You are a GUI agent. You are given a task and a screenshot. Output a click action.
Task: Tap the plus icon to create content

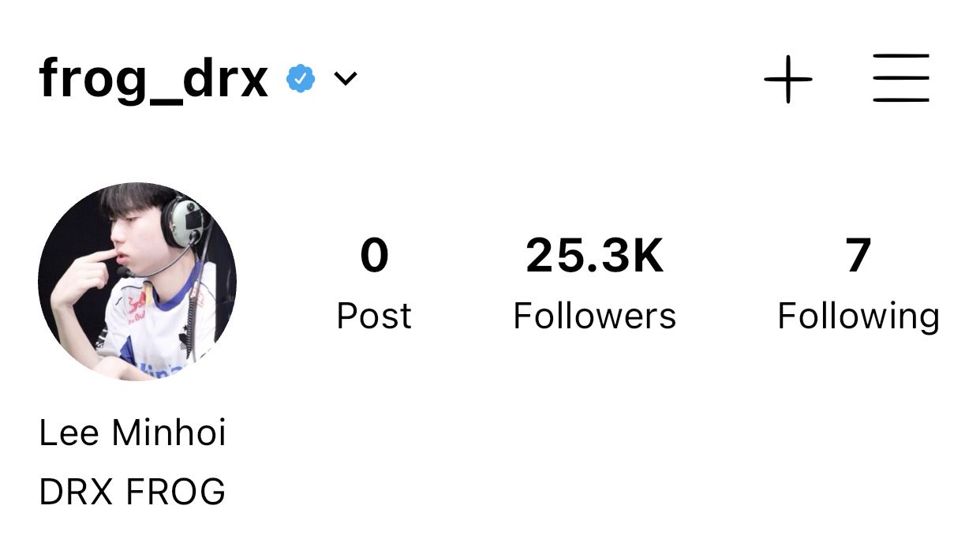click(787, 79)
